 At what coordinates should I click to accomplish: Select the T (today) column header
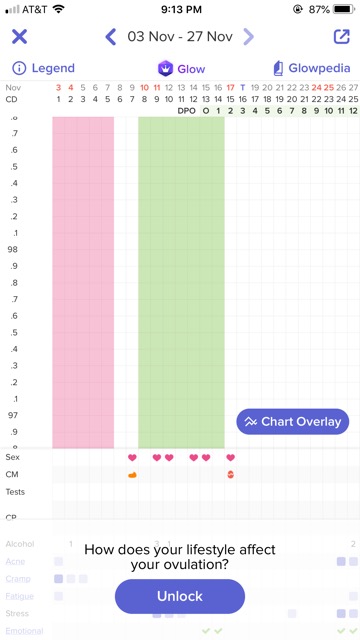[243, 87]
